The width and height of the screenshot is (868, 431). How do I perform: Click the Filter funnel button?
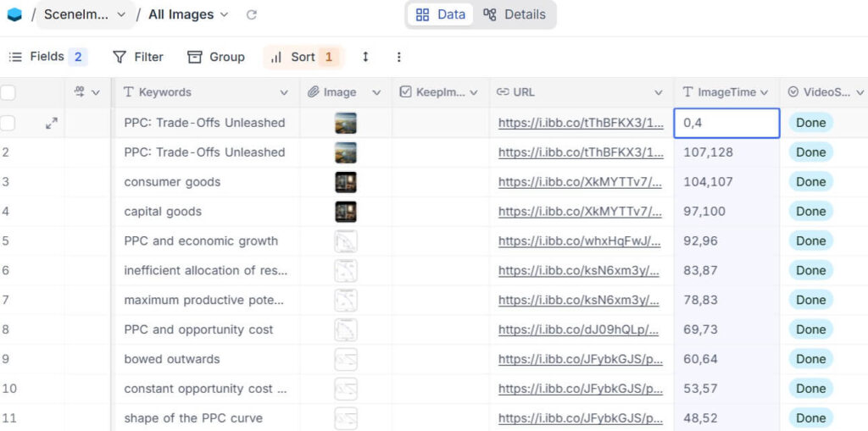pyautogui.click(x=138, y=57)
